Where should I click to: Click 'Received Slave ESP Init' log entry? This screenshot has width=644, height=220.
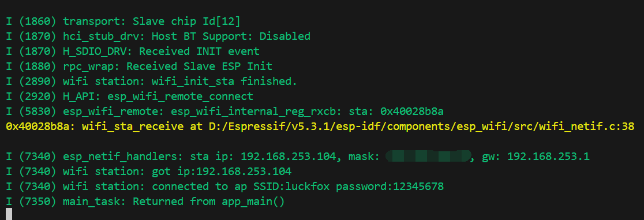pos(199,66)
